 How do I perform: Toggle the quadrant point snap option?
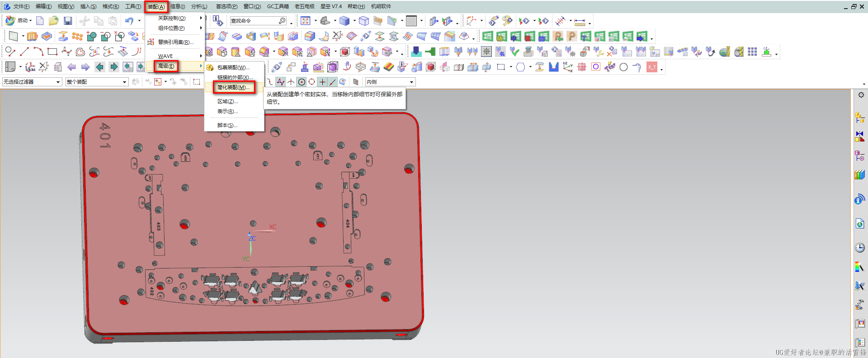coord(312,82)
